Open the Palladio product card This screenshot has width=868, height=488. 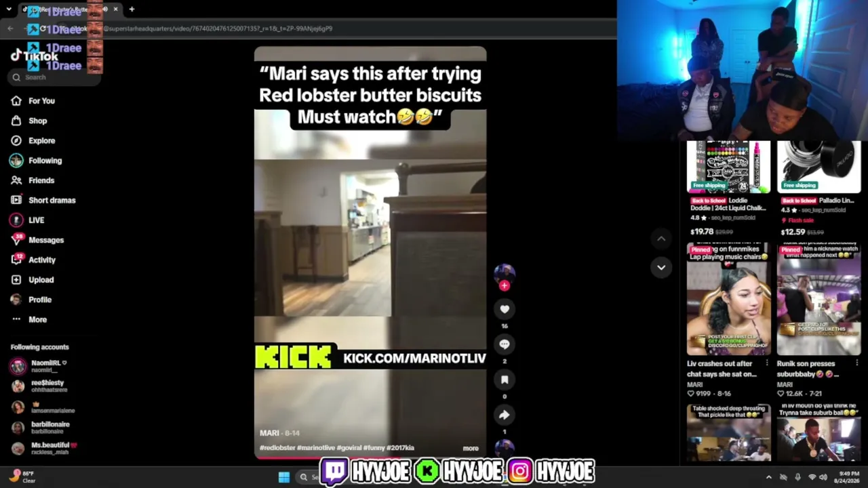pyautogui.click(x=818, y=189)
